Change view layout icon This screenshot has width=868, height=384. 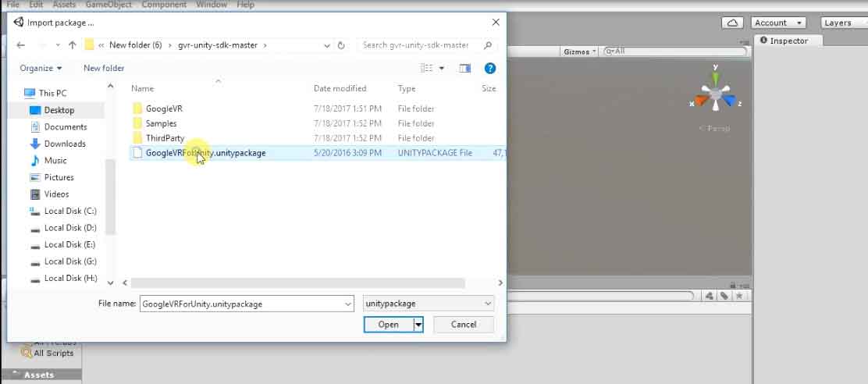[x=427, y=68]
